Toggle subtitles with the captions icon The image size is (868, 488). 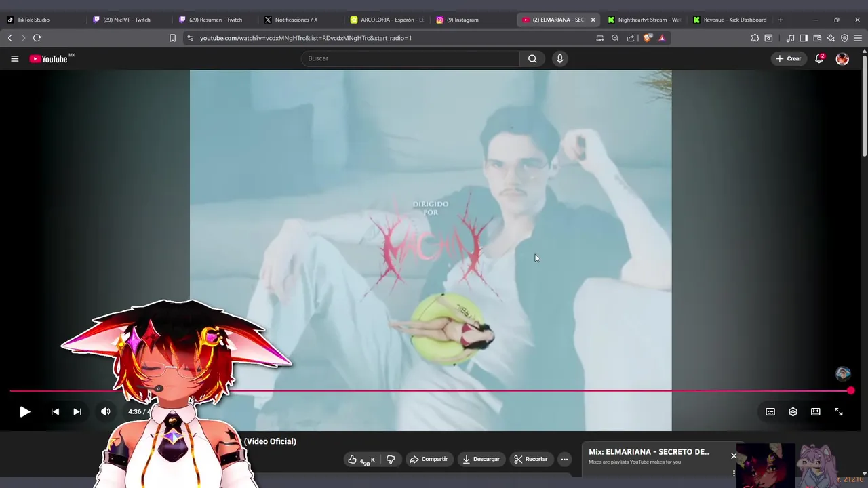[x=770, y=411]
